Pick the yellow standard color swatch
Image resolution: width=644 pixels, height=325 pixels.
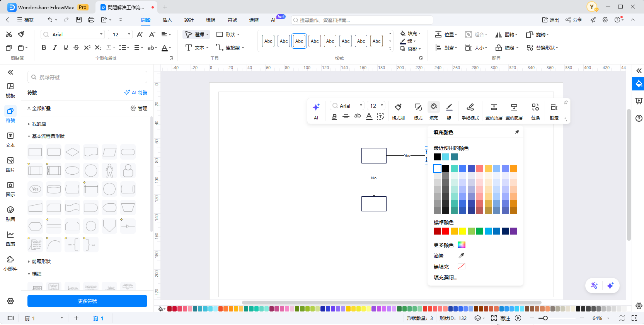click(x=462, y=231)
